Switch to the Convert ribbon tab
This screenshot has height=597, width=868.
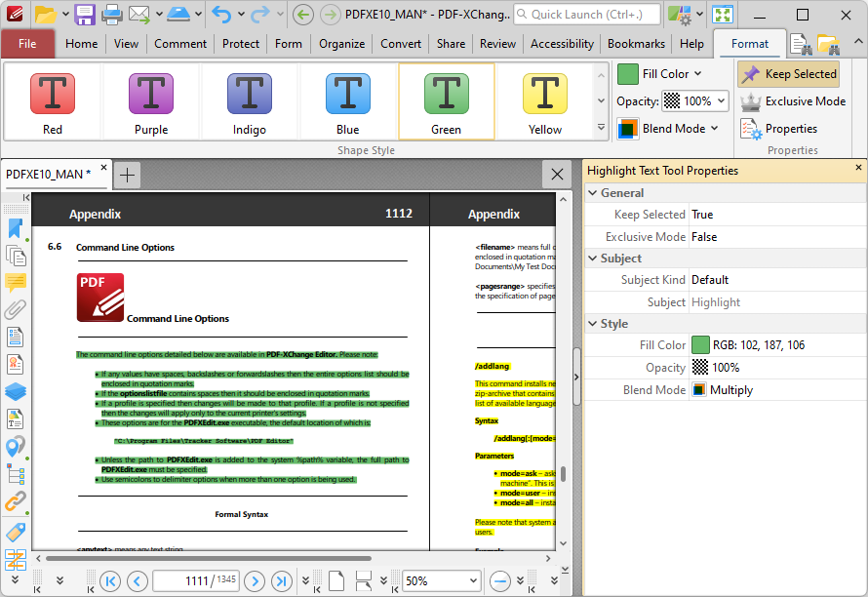click(x=401, y=44)
